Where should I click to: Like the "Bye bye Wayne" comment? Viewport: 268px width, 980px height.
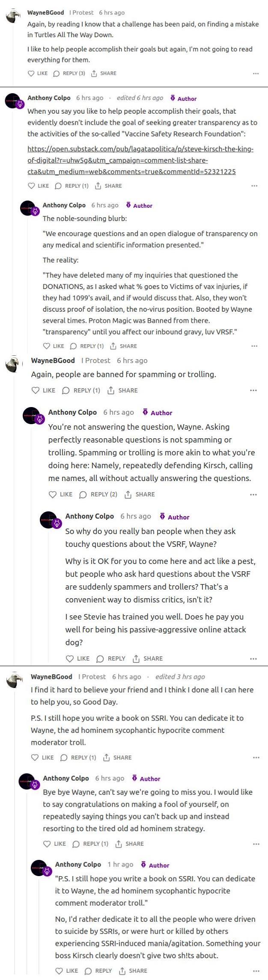(54, 844)
